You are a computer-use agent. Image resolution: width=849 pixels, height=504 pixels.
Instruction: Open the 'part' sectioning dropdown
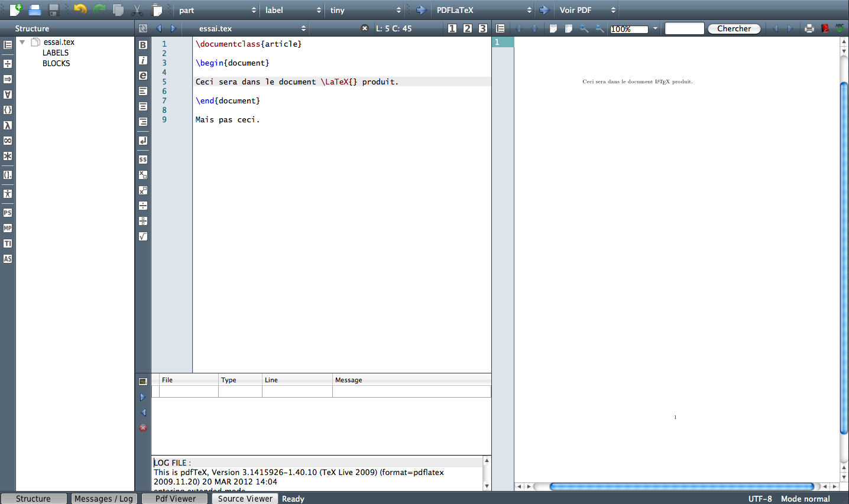218,10
